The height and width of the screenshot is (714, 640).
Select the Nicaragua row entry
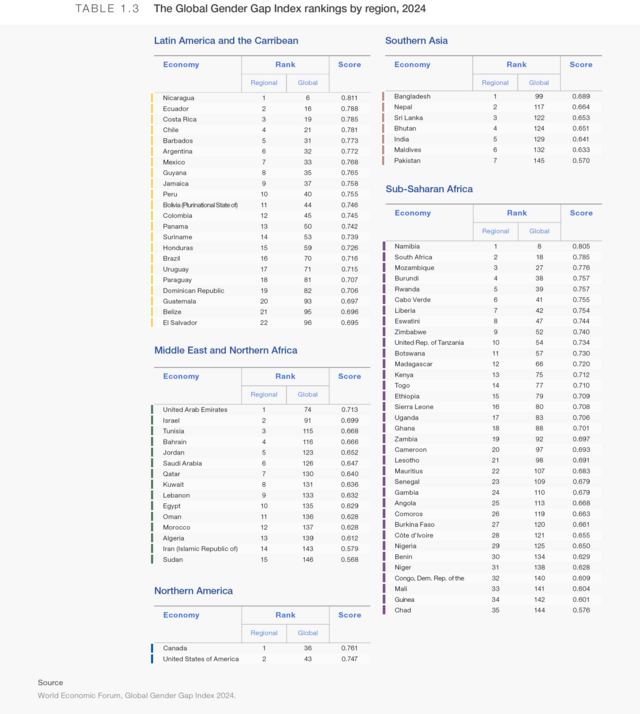click(x=179, y=98)
